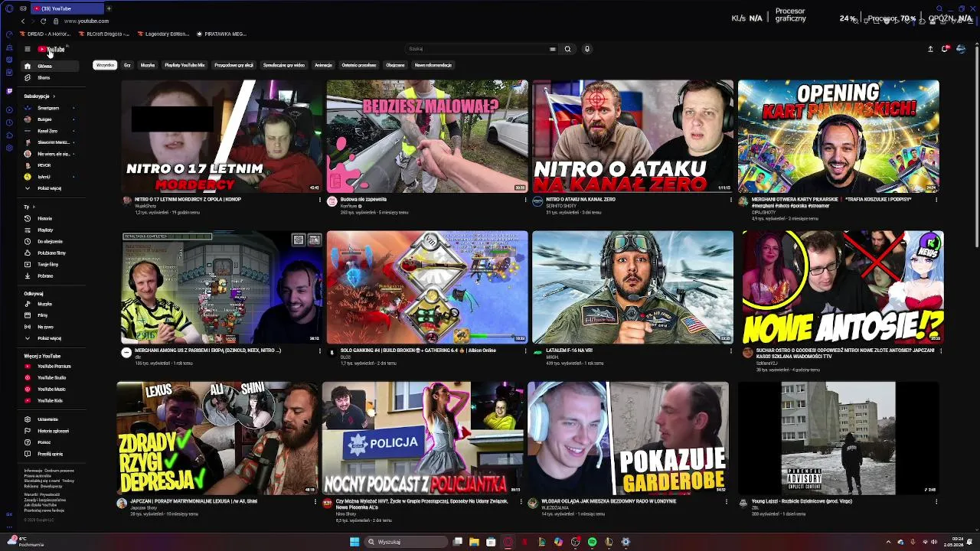The height and width of the screenshot is (551, 980).
Task: Select the Animacja filter chip
Action: 323,65
